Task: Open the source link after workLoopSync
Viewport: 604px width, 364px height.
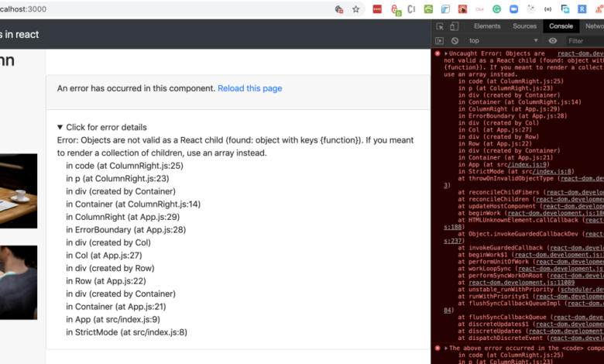Action: [x=561, y=269]
